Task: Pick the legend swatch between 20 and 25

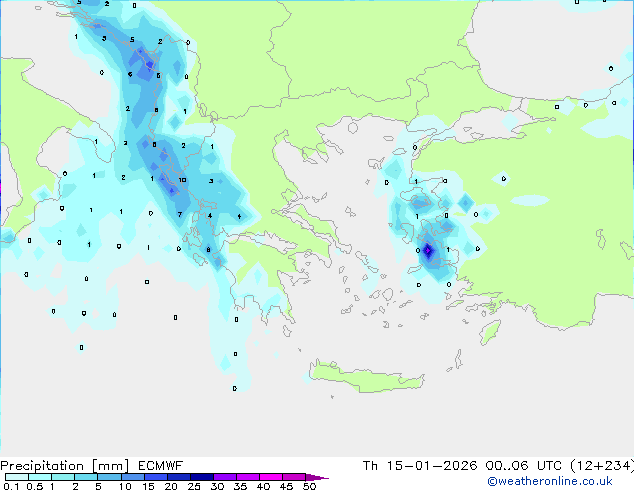Action: click(179, 477)
